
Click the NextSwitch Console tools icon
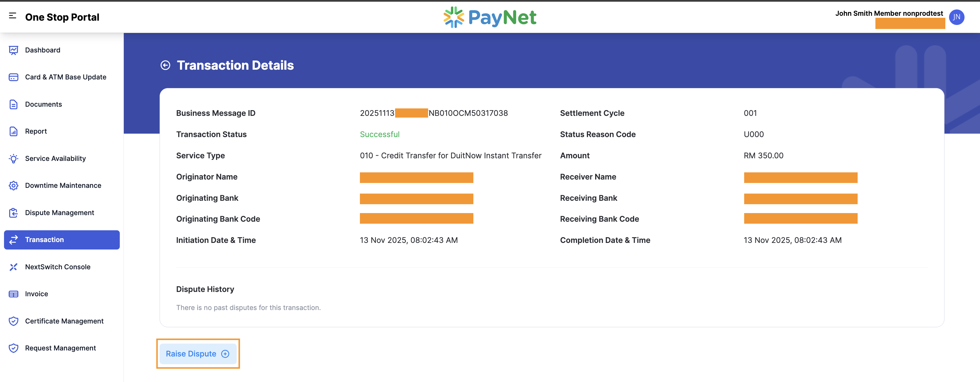coord(13,267)
